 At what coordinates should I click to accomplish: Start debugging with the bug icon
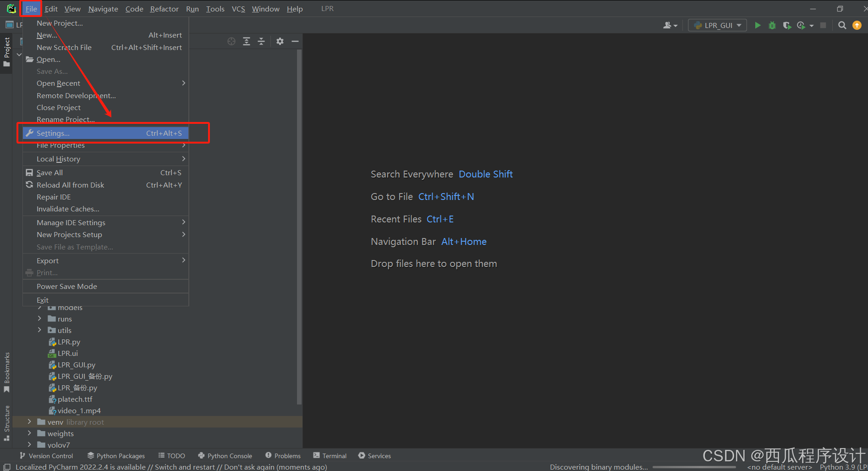[772, 25]
